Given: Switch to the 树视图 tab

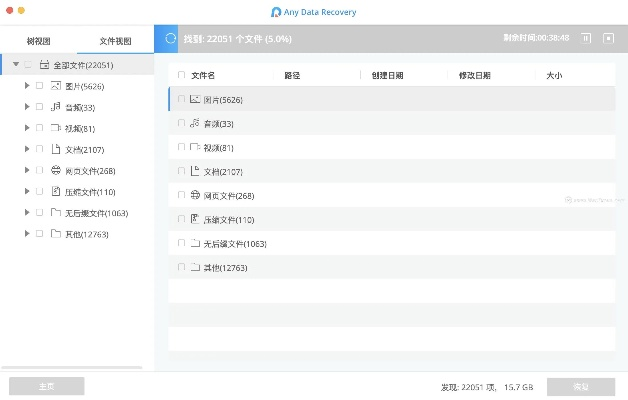Looking at the screenshot, I should [39, 41].
